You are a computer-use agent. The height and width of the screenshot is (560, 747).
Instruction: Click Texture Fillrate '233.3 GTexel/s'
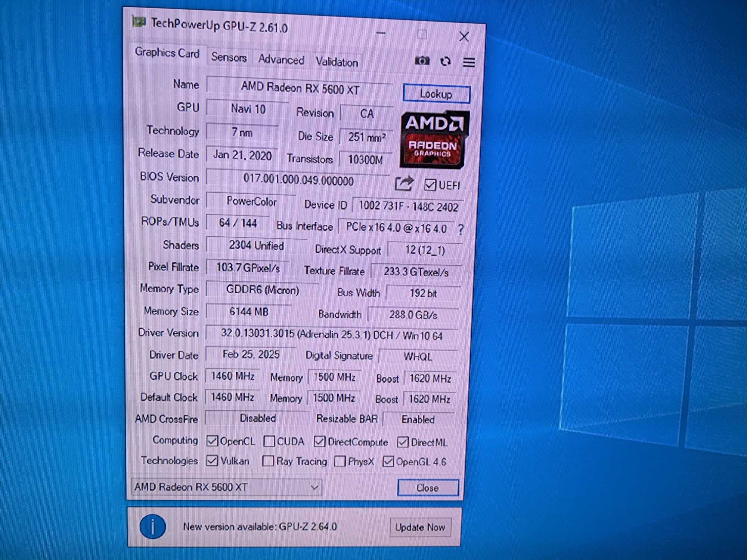click(416, 272)
